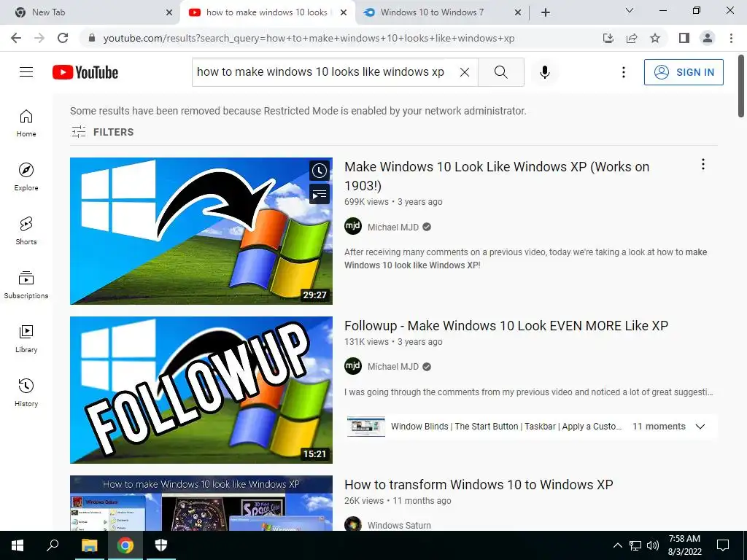Share this page from address bar
The width and height of the screenshot is (747, 560).
click(632, 38)
